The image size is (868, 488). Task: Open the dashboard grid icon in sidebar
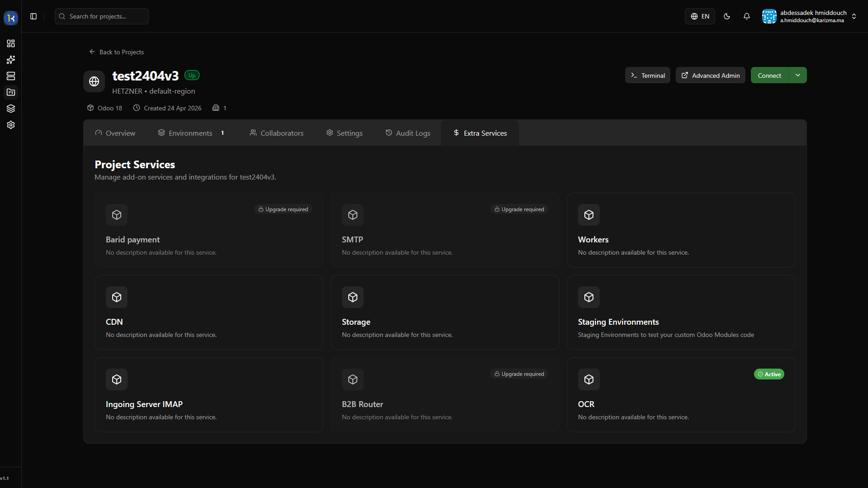[11, 43]
